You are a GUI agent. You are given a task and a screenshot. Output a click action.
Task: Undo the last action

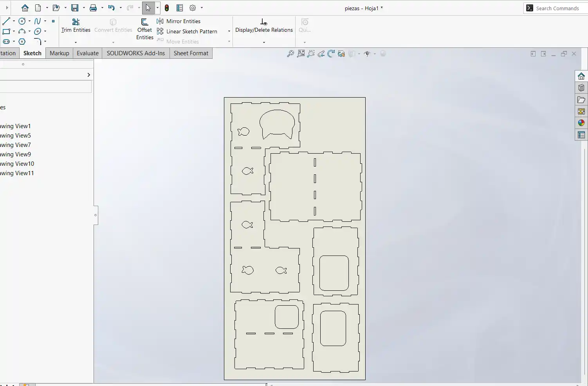point(112,8)
